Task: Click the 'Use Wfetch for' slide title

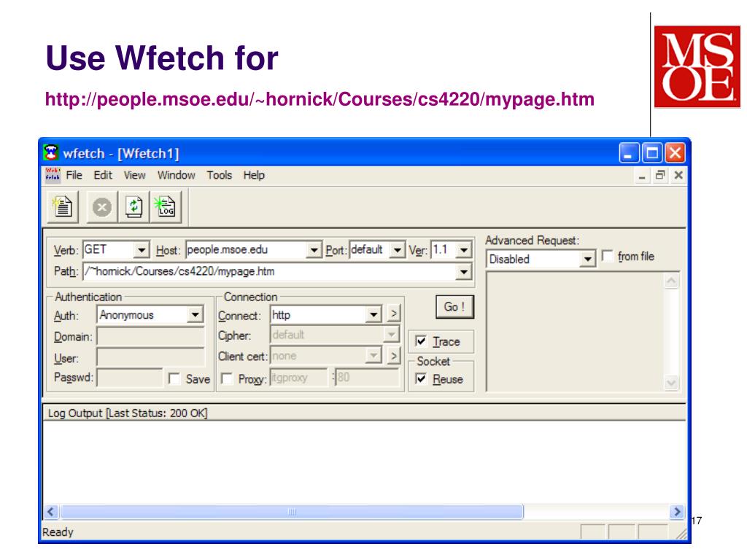Action: (x=162, y=58)
